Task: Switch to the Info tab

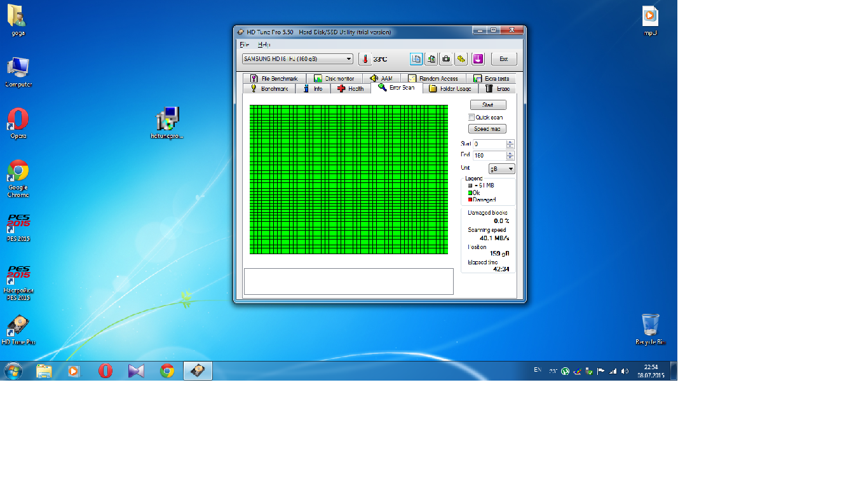Action: click(313, 88)
